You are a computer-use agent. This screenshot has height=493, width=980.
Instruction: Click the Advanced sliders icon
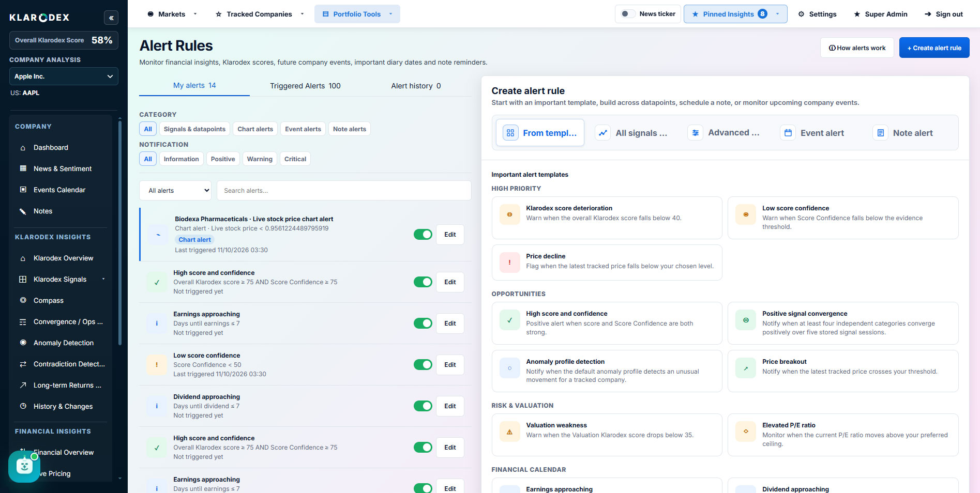pos(695,133)
